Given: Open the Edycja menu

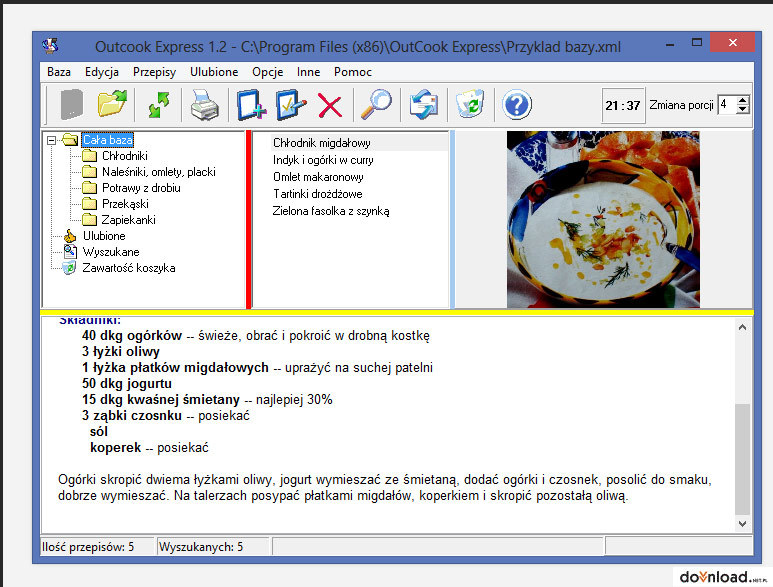Looking at the screenshot, I should click(102, 72).
